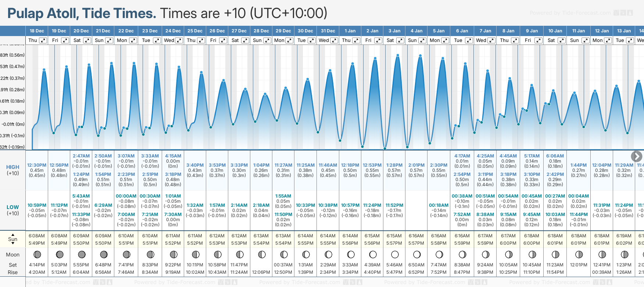The width and height of the screenshot is (644, 287).
Task: Expand Fri 26 Dec tide column
Action: 223,40
